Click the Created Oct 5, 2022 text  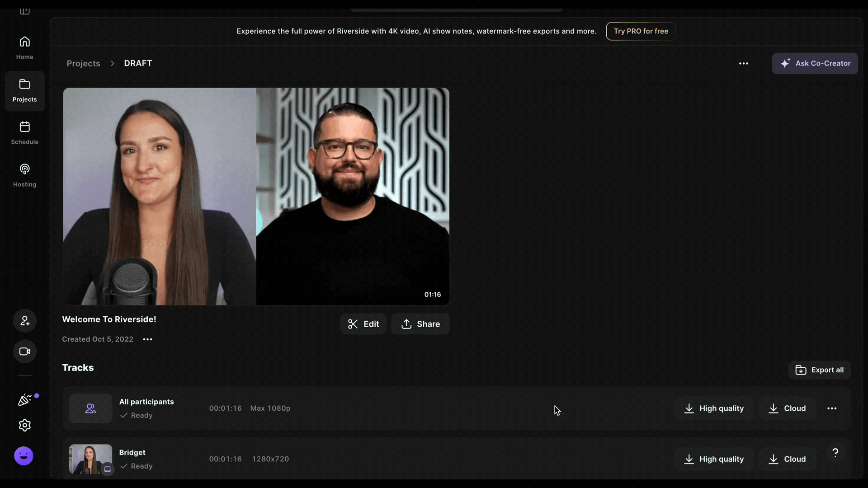point(98,339)
